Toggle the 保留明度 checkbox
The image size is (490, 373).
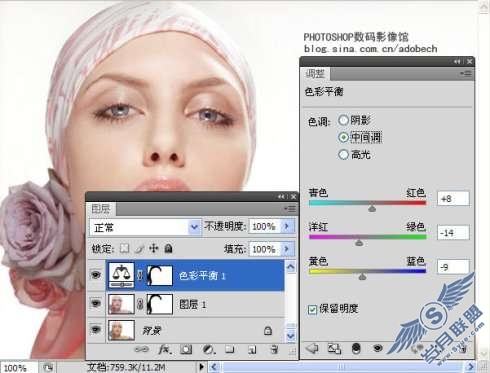coord(312,310)
